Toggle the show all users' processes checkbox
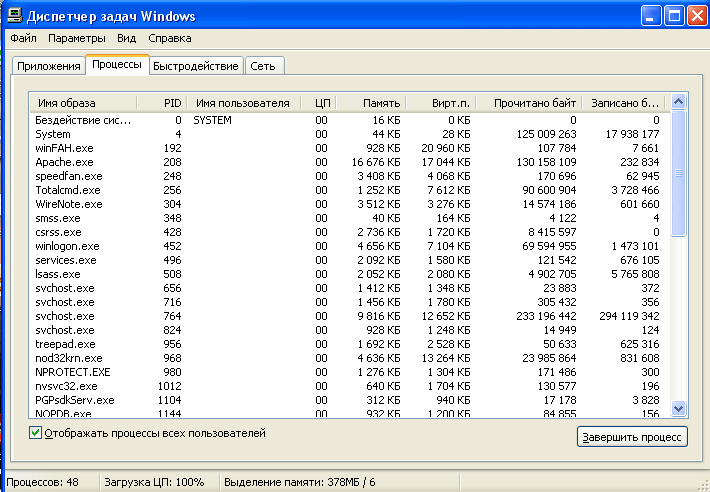Image resolution: width=710 pixels, height=492 pixels. (35, 433)
